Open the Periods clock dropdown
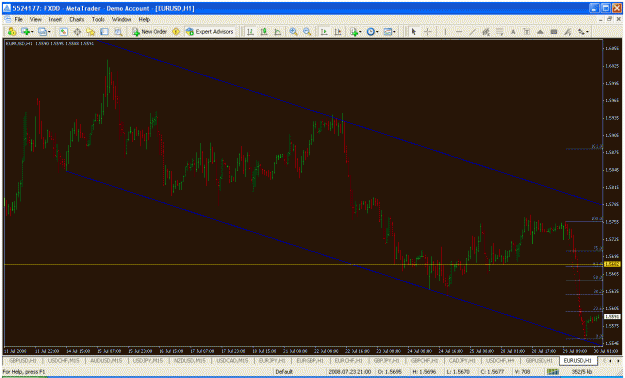This screenshot has height=378, width=625. pos(372,32)
